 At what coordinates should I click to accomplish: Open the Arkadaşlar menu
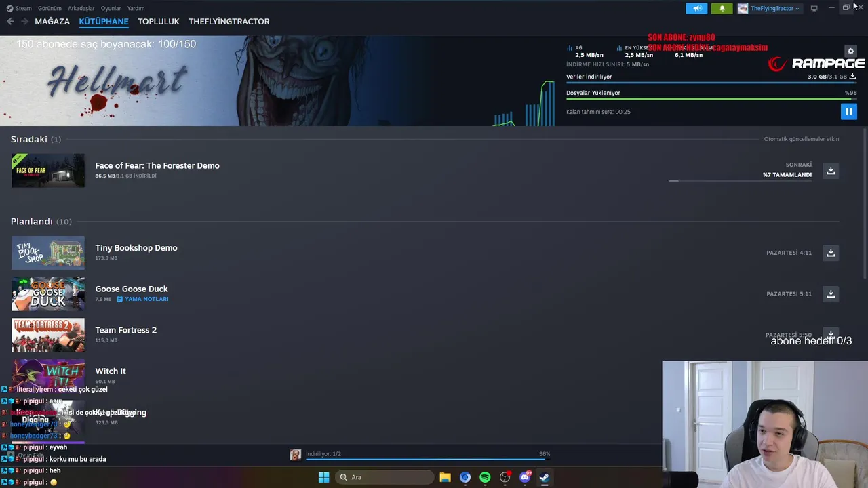click(81, 8)
